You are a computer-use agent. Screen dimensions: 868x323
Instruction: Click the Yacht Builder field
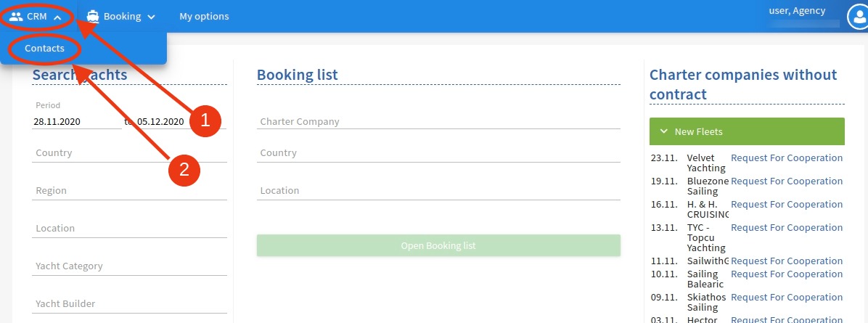(129, 303)
